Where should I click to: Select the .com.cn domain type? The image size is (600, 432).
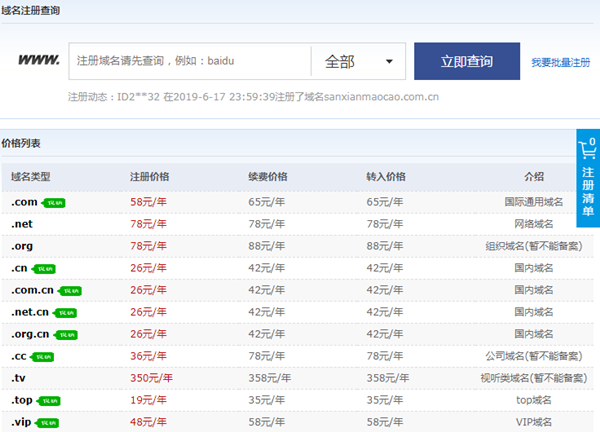(x=32, y=290)
